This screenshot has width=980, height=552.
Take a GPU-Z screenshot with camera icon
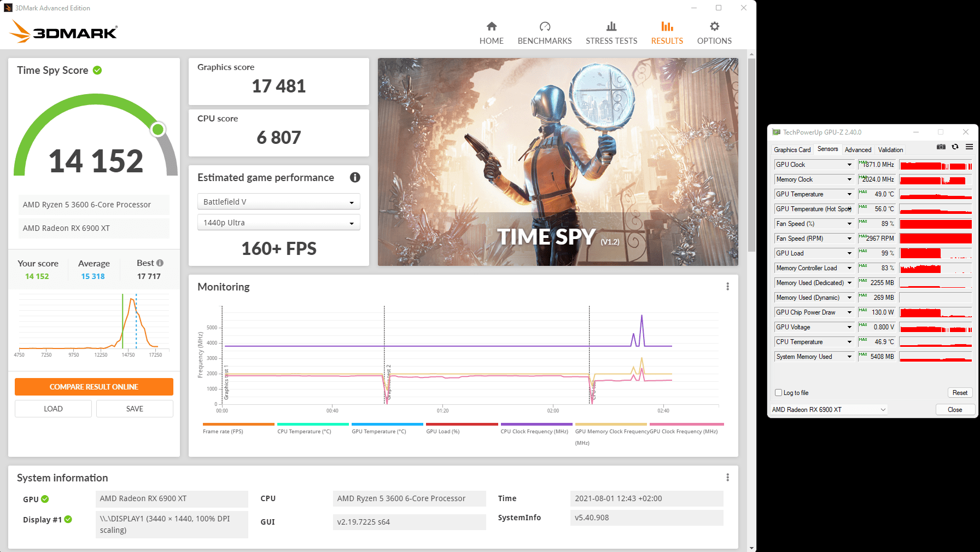(x=941, y=147)
